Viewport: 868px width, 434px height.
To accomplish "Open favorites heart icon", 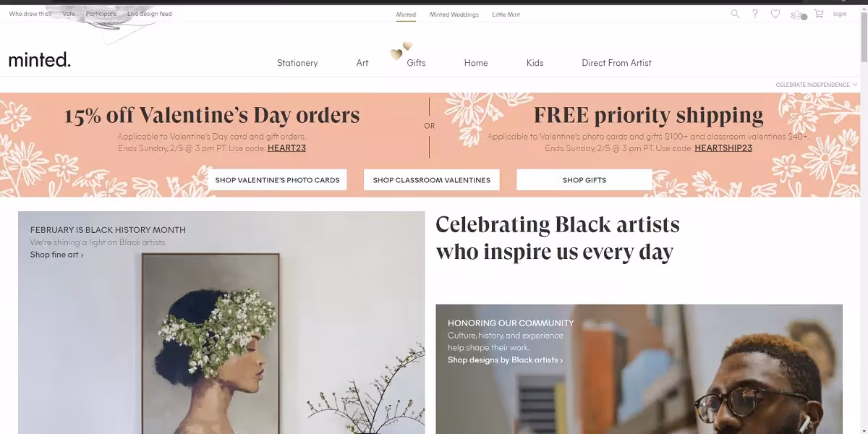I will point(775,14).
